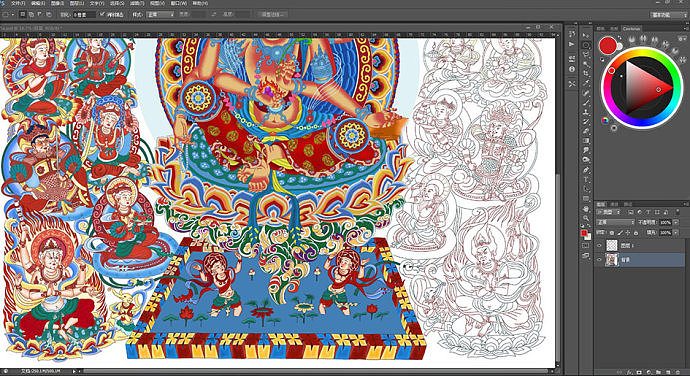Click the new adjustment layer icon

coord(649,372)
